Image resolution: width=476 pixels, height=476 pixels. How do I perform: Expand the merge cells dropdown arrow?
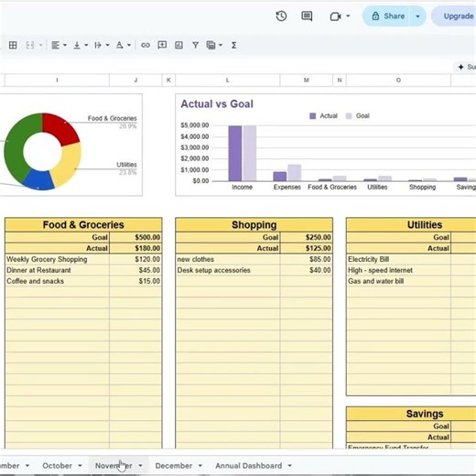pyautogui.click(x=41, y=45)
